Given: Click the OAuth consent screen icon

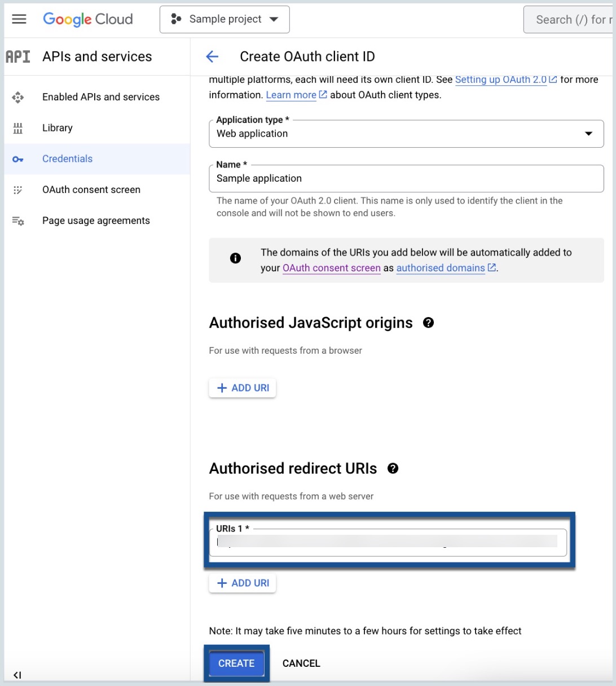Looking at the screenshot, I should tap(18, 190).
